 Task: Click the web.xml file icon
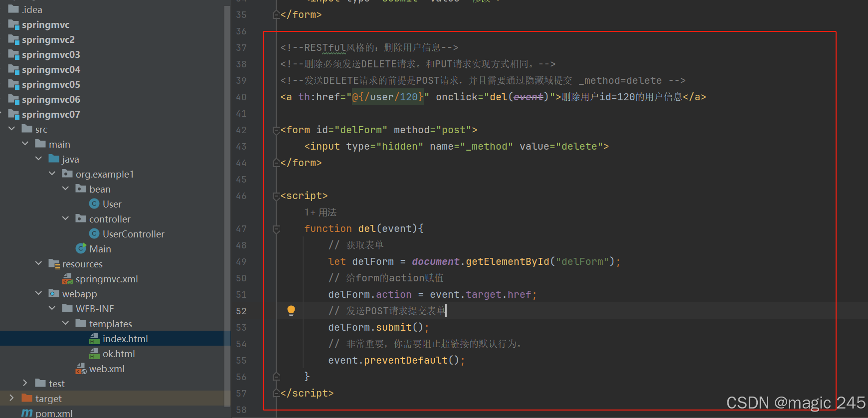81,369
